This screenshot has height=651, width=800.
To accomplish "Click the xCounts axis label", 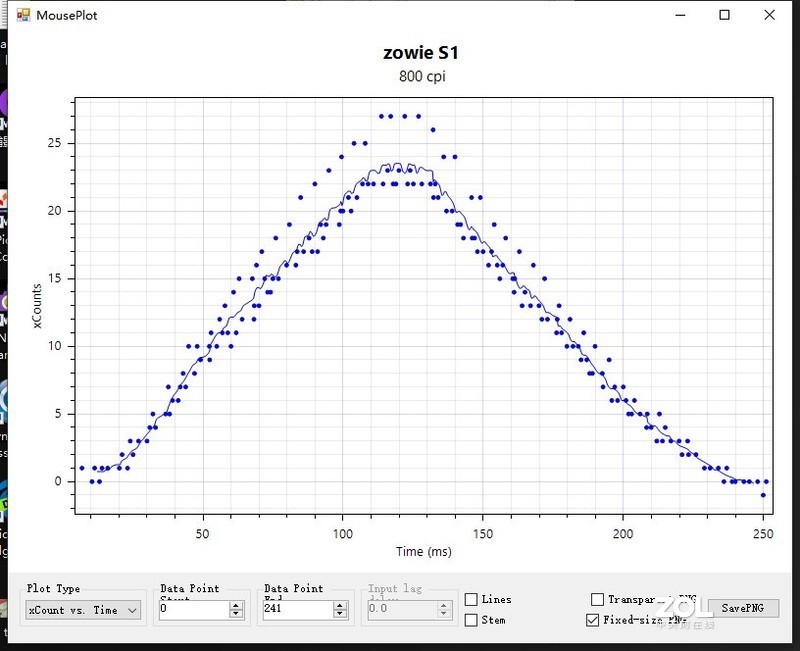I will pos(37,306).
